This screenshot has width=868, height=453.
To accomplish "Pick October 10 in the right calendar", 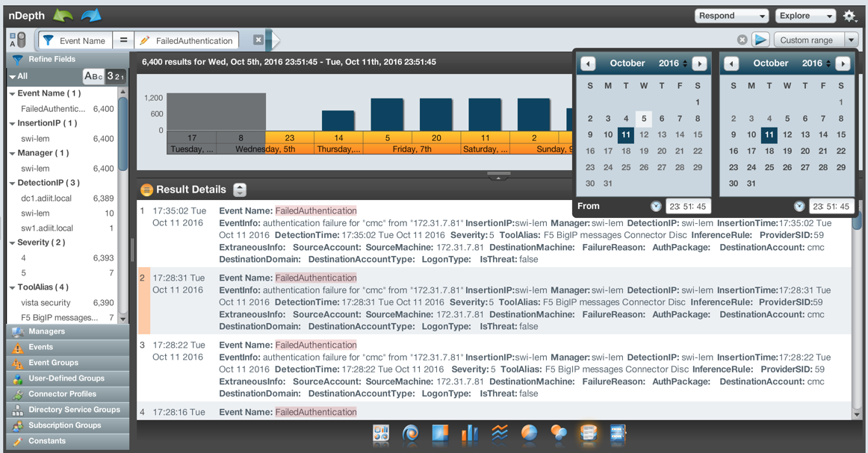I will point(751,134).
